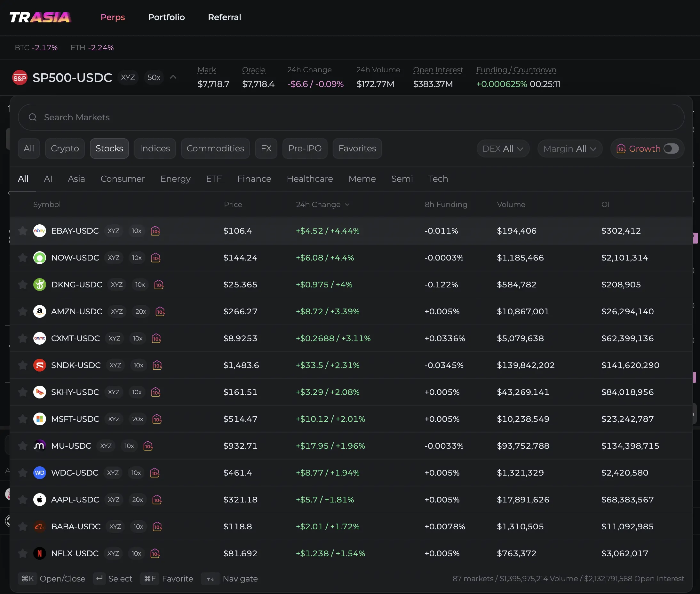Click the NFLX Netflix logo icon

click(40, 553)
